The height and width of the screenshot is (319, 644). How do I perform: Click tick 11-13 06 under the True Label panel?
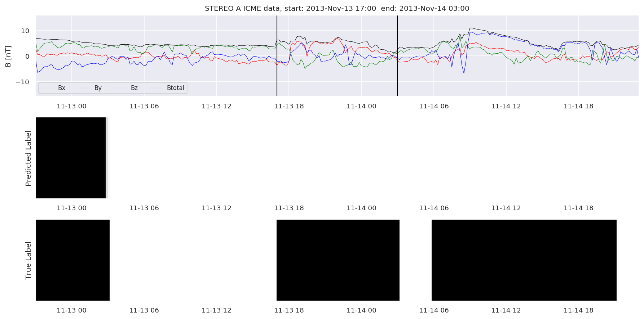[x=144, y=310]
